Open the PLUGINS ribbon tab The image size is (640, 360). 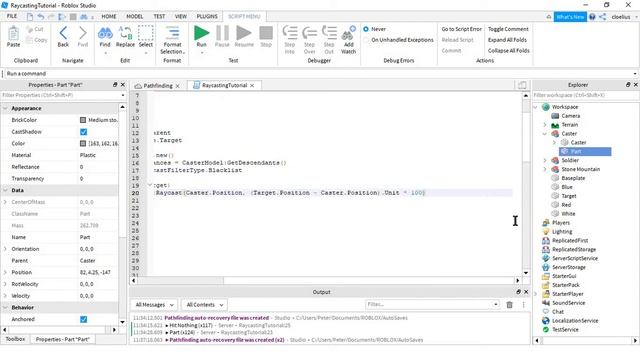[x=207, y=16]
